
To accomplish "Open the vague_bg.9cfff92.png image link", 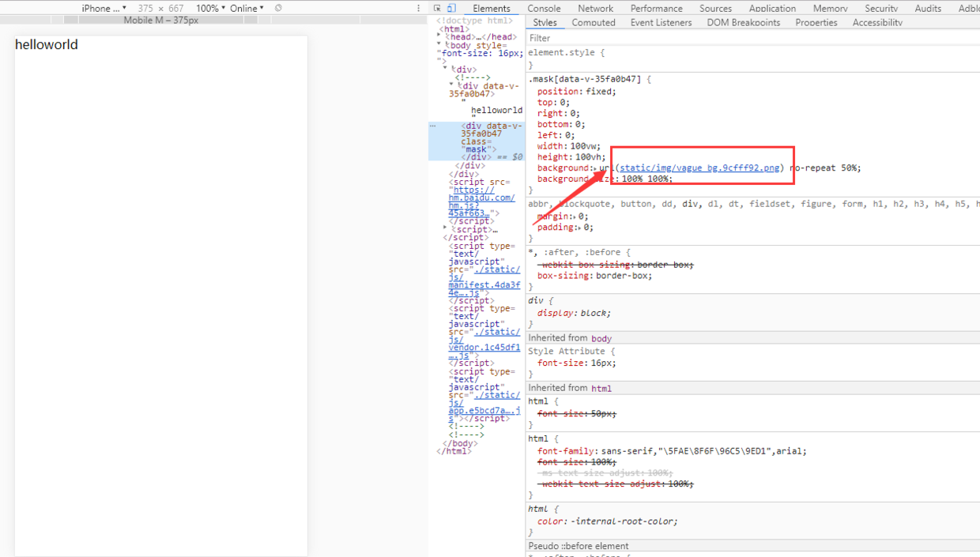I will (x=700, y=167).
